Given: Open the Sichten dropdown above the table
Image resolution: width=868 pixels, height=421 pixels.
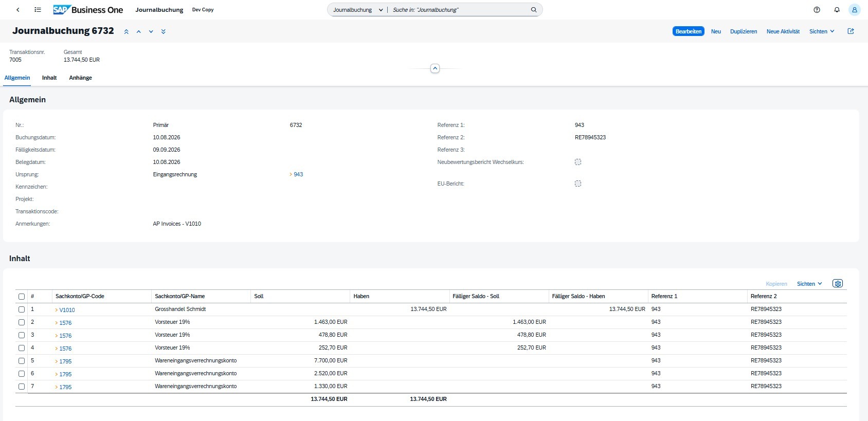Looking at the screenshot, I should click(809, 284).
